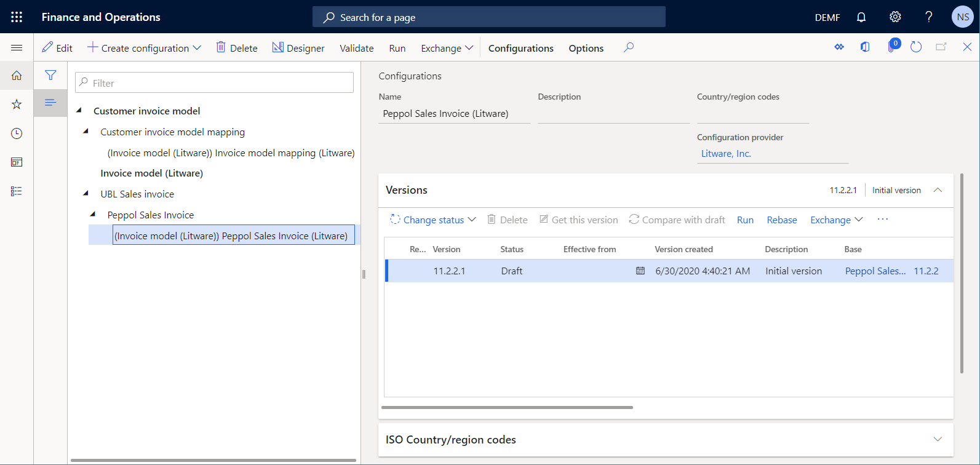Select the Configurations tab
980x465 pixels.
[x=520, y=48]
